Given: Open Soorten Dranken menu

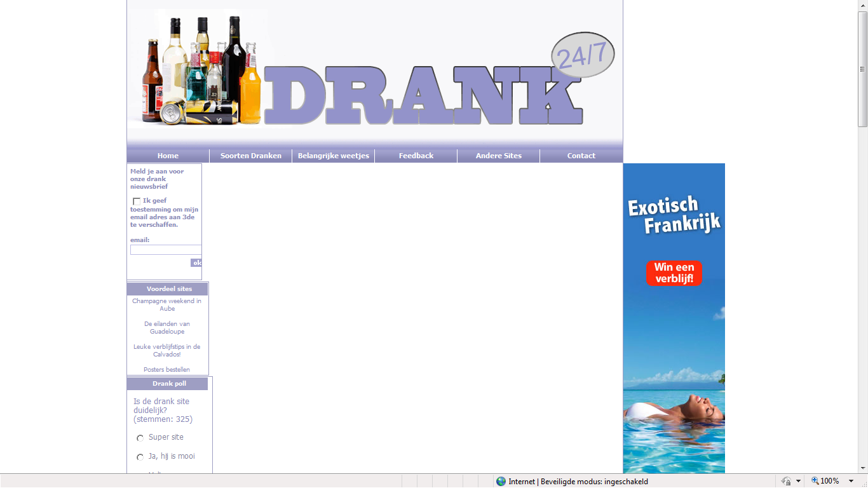Looking at the screenshot, I should [250, 156].
